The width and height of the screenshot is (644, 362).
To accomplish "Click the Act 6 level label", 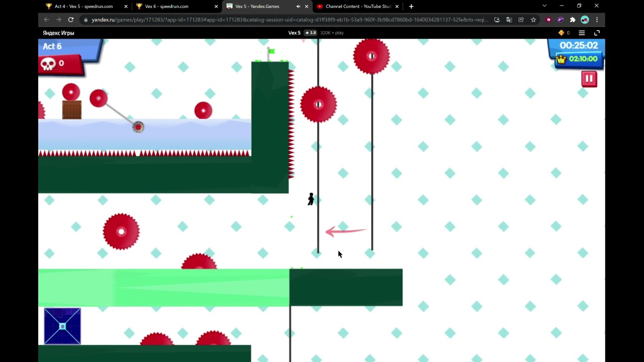I will tap(52, 46).
